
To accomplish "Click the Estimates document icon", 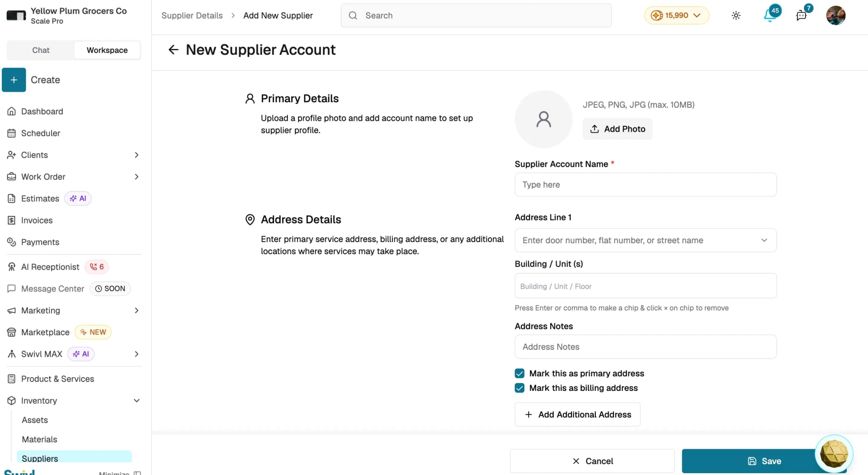I will (12, 199).
